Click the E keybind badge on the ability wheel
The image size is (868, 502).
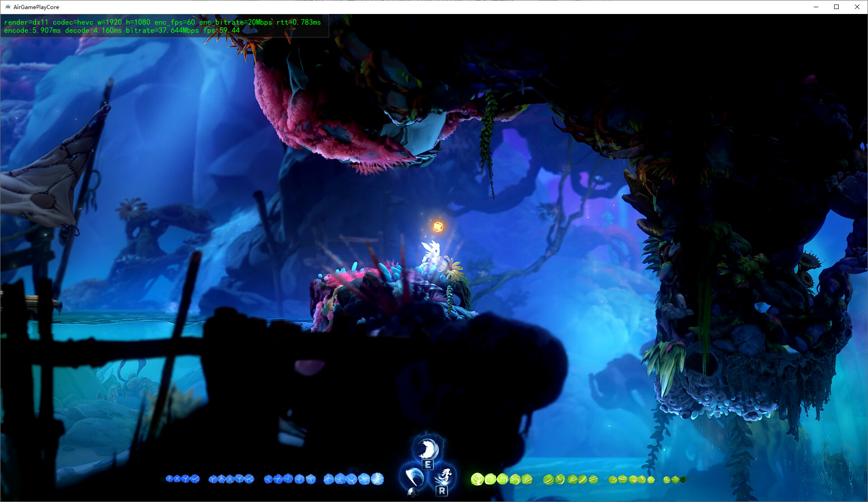click(x=428, y=464)
